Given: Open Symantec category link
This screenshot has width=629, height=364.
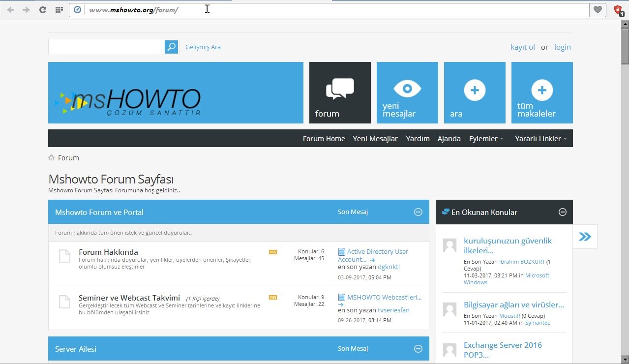Looking at the screenshot, I should point(538,323).
